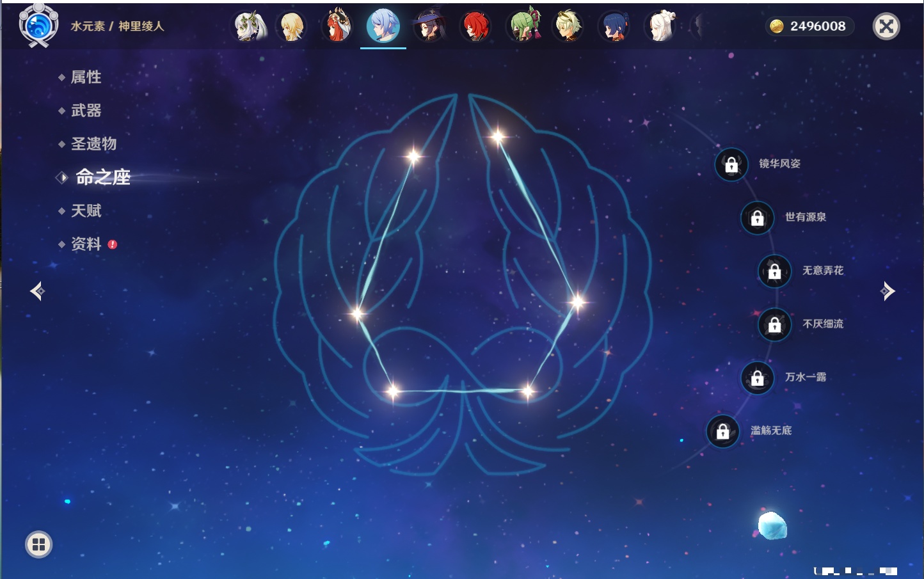The image size is (924, 579).
Task: Click the lock icon beside 镜华风姿
Action: tap(731, 164)
